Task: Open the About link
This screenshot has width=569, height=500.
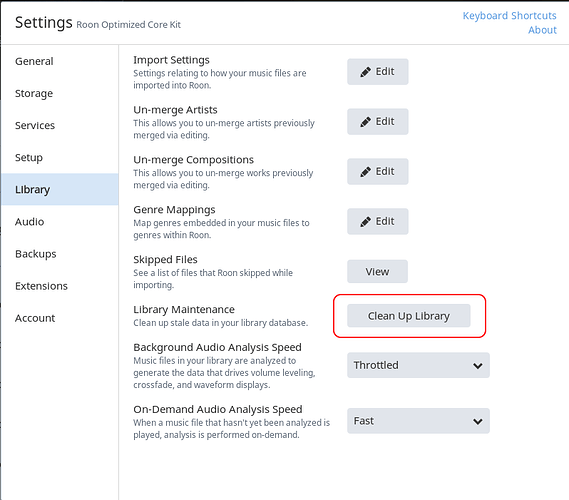Action: 542,30
